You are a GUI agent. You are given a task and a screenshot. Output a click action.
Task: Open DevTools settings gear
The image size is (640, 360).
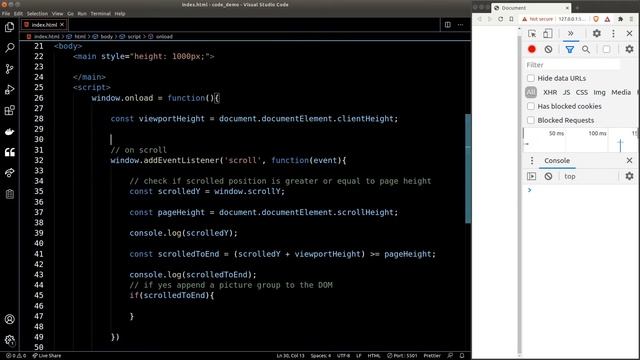click(596, 33)
